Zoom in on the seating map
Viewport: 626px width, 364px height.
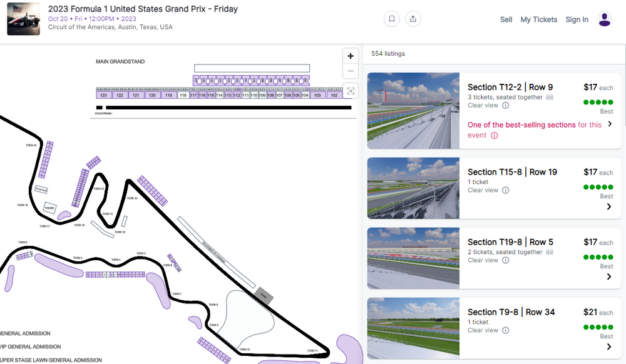point(351,56)
